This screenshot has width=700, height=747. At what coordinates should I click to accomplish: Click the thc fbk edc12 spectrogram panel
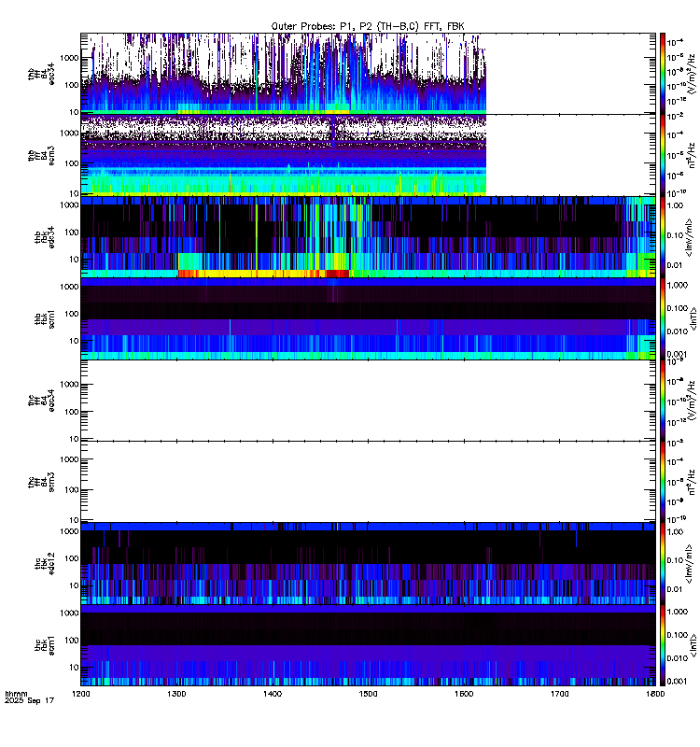click(368, 564)
